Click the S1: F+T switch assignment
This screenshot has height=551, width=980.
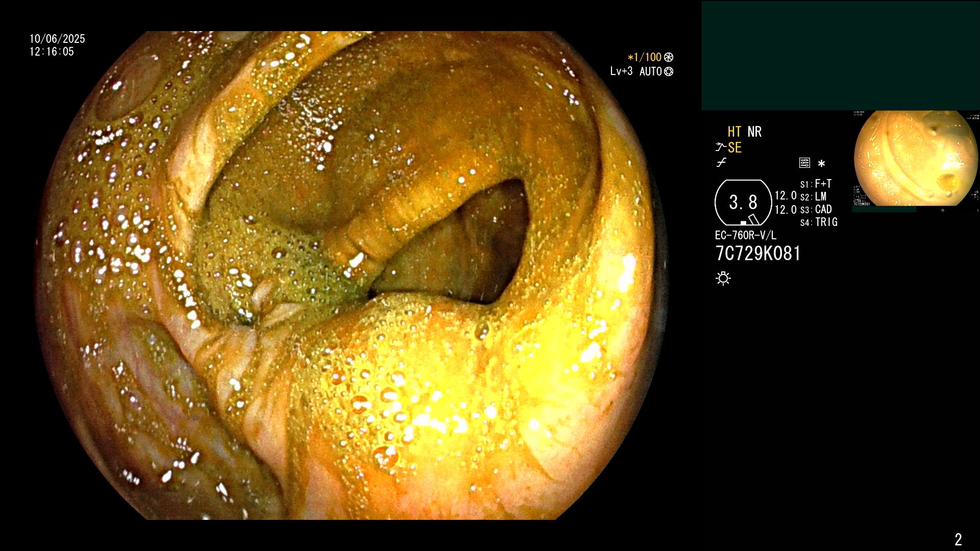[816, 184]
